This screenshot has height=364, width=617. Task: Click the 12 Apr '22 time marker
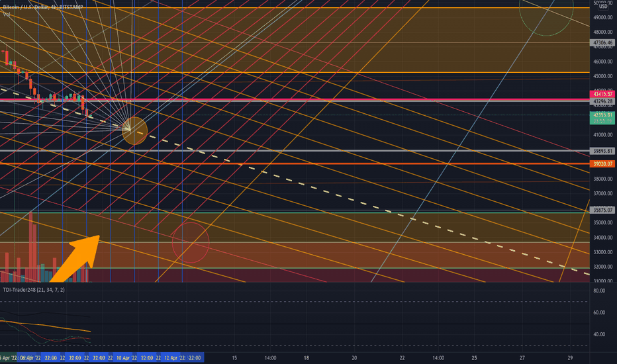[174, 357]
